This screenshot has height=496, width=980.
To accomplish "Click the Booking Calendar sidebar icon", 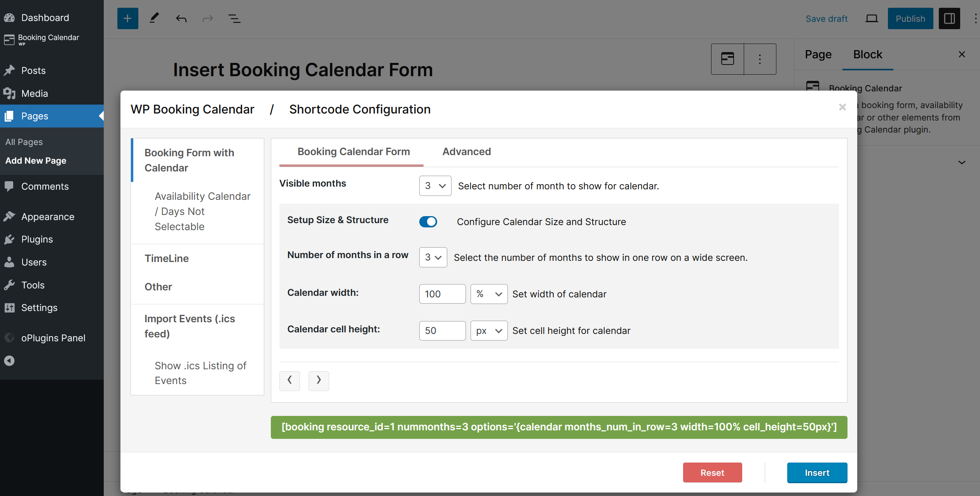I will click(9, 39).
